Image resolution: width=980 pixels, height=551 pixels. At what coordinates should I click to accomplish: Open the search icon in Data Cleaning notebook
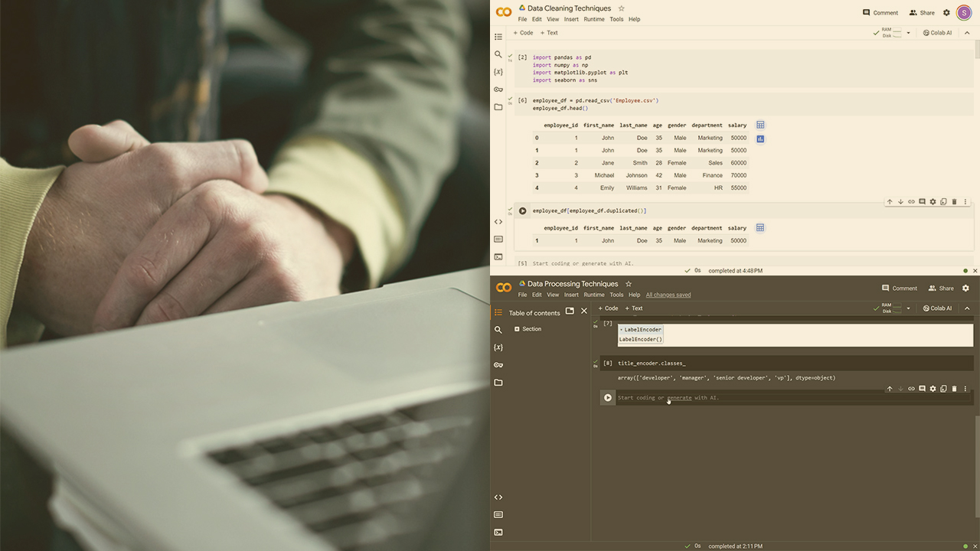[498, 54]
